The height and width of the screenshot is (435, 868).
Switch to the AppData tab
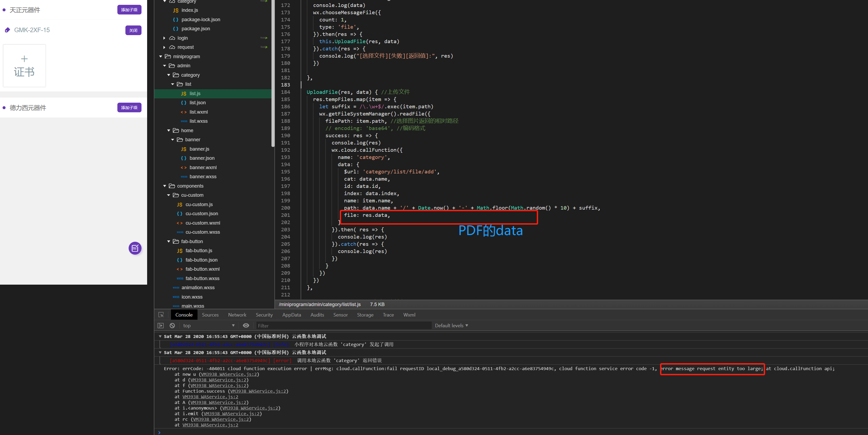click(292, 315)
